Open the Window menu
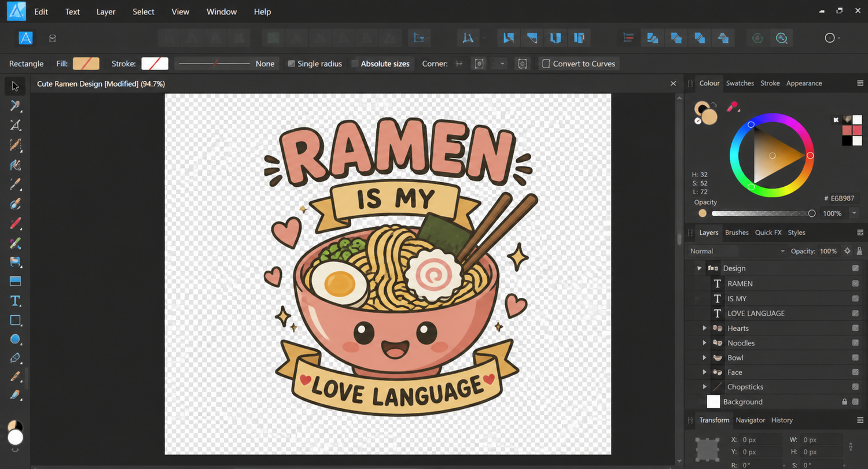The width and height of the screenshot is (868, 469). tap(222, 12)
